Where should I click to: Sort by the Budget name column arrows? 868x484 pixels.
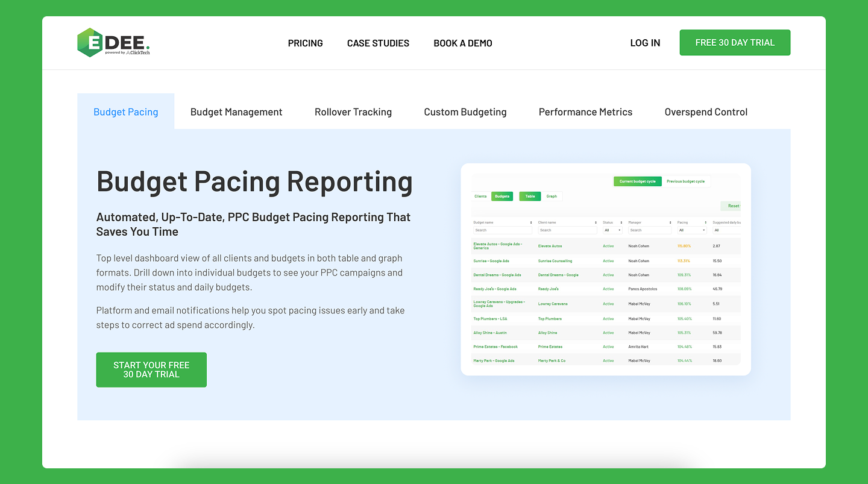531,222
